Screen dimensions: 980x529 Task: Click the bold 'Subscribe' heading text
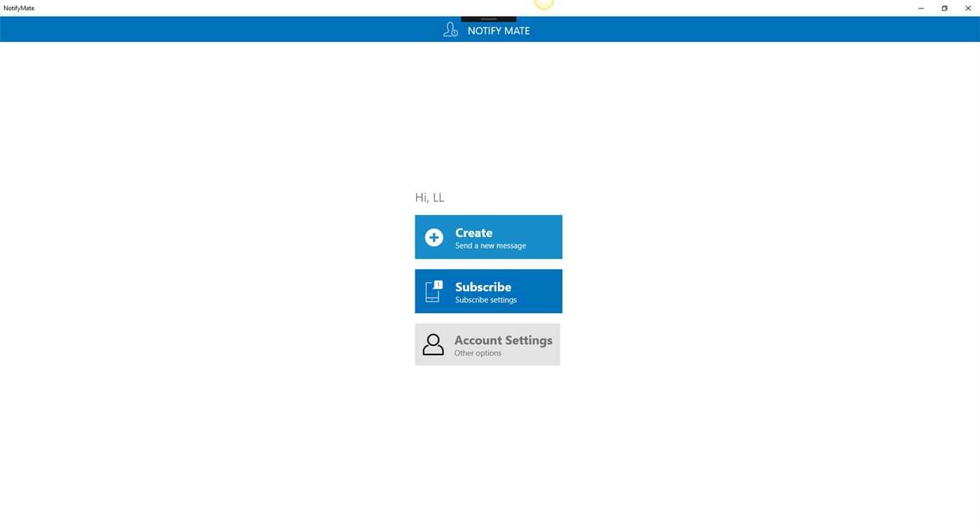[483, 287]
